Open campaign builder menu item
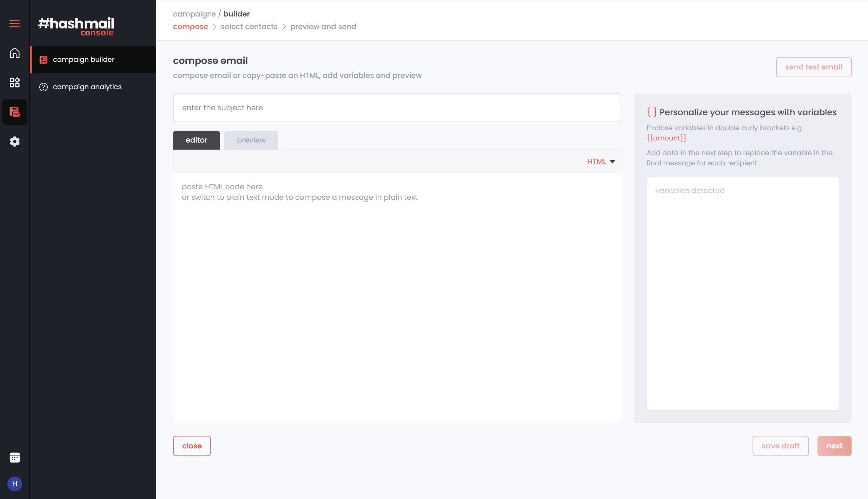The width and height of the screenshot is (868, 499). tap(84, 59)
